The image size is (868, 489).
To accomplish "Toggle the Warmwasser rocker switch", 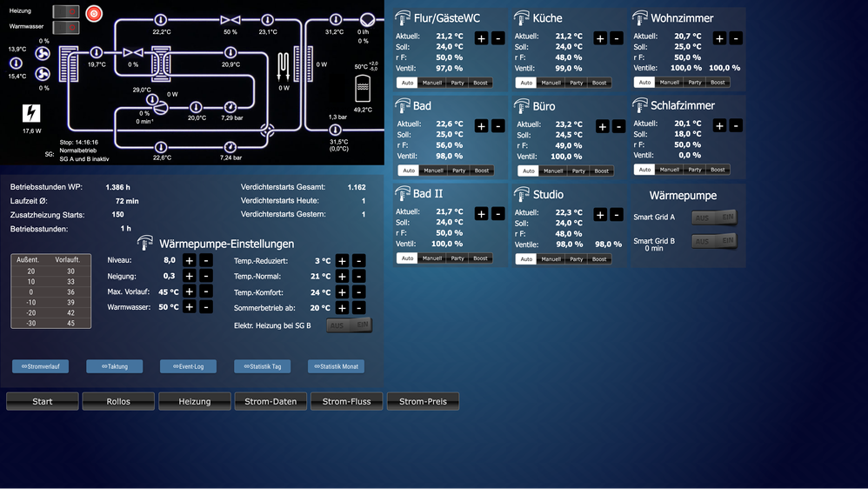I will click(66, 27).
